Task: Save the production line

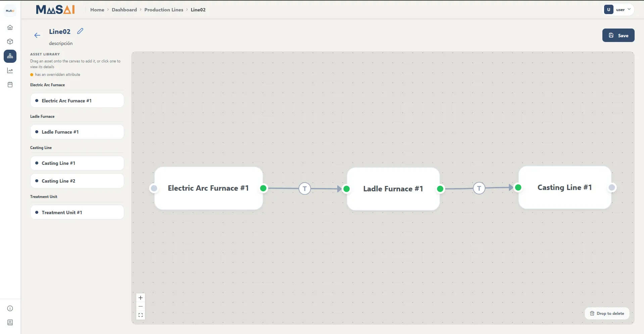Action: coord(618,35)
